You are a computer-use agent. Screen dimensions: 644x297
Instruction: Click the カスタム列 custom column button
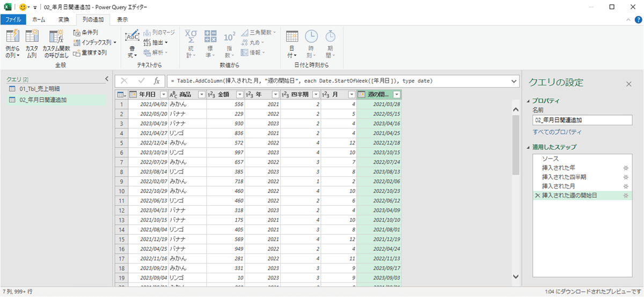[32, 44]
